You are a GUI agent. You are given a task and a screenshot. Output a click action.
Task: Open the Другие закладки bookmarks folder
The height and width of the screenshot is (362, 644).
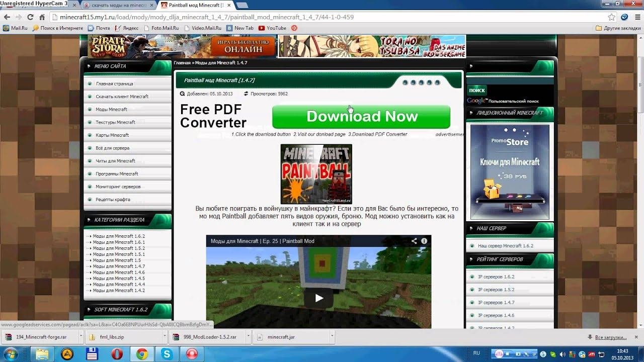(x=618, y=28)
